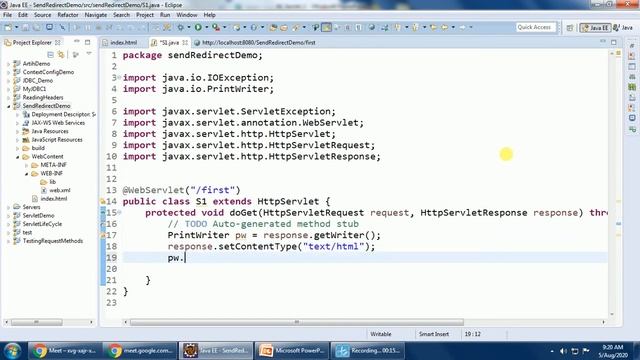This screenshot has height=360, width=640.
Task: Click the Save All toolbar icon
Action: pos(36,27)
